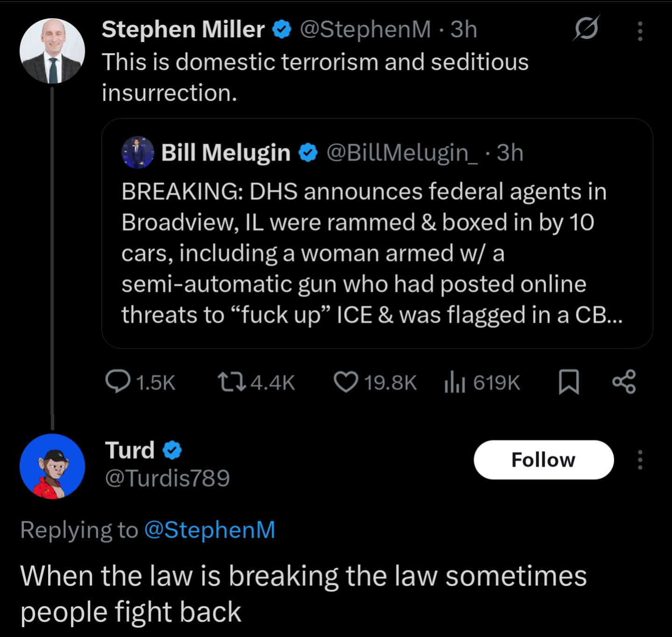
Task: Open more options beside Follow button
Action: 640,460
